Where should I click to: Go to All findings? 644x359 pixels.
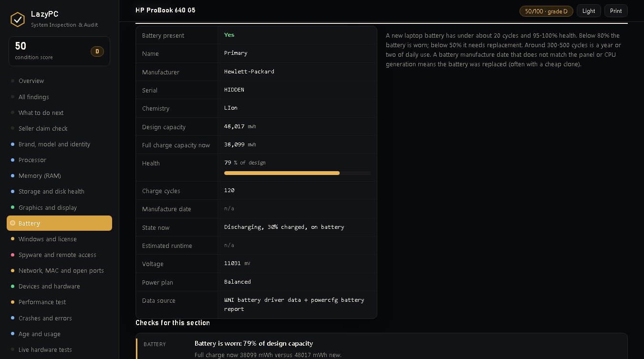coord(59,97)
